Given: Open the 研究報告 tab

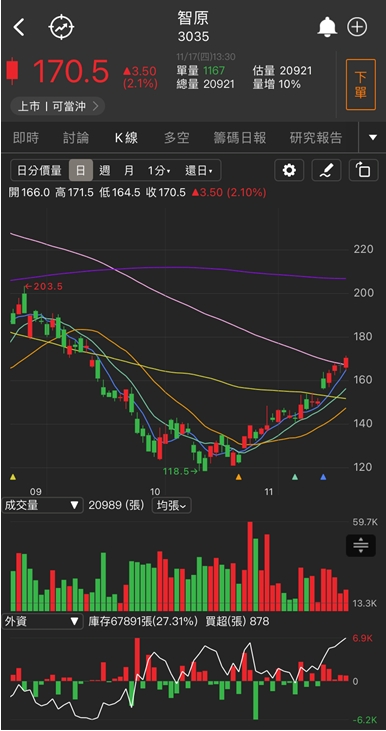Looking at the screenshot, I should pos(316,138).
